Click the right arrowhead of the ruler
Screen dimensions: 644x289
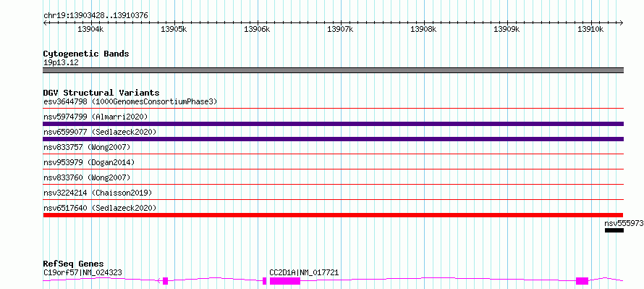[622, 22]
